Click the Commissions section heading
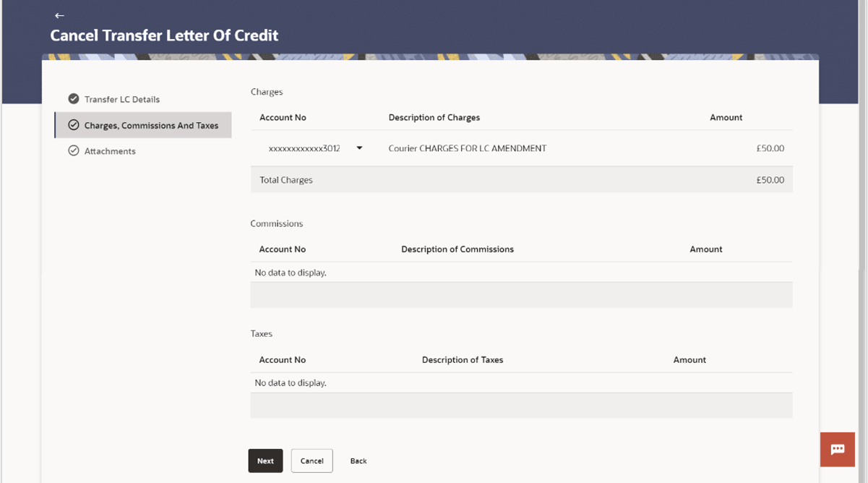868x483 pixels. click(x=277, y=223)
